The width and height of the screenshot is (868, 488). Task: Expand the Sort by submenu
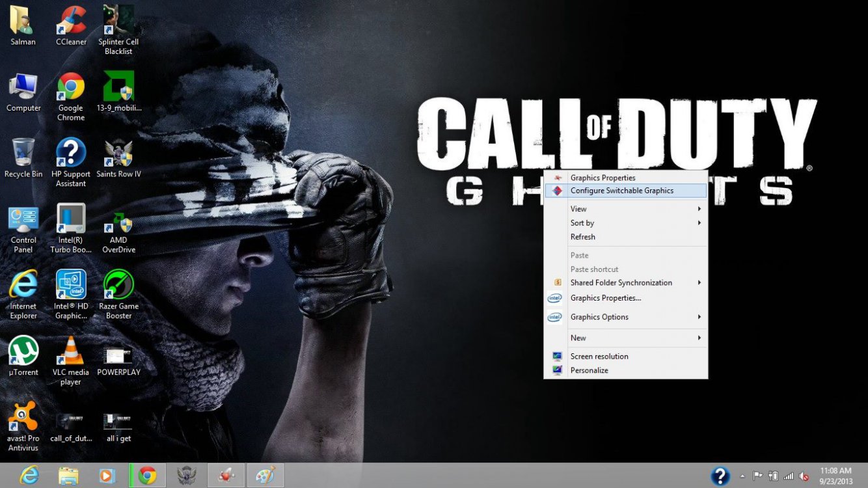point(626,223)
